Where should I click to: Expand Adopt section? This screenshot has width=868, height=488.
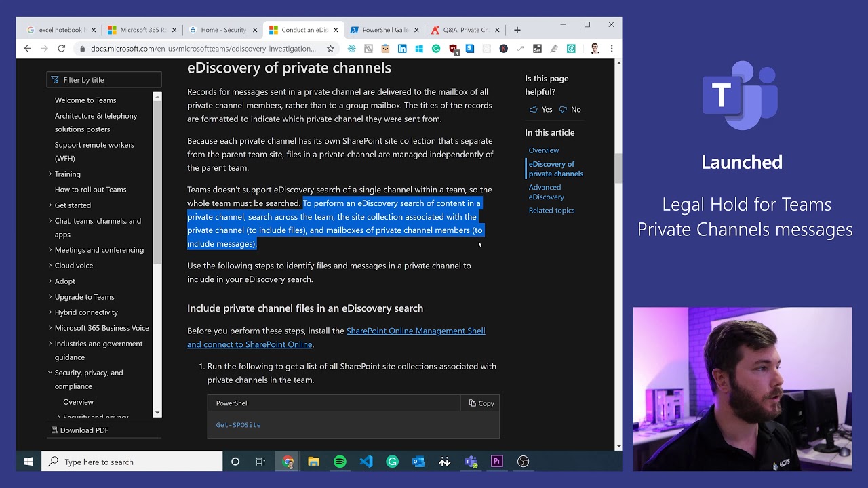[50, 281]
